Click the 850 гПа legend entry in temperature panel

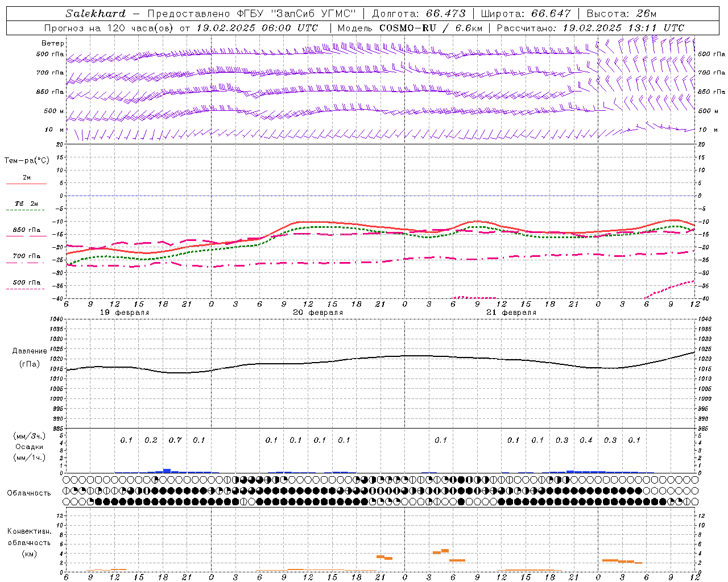[27, 230]
